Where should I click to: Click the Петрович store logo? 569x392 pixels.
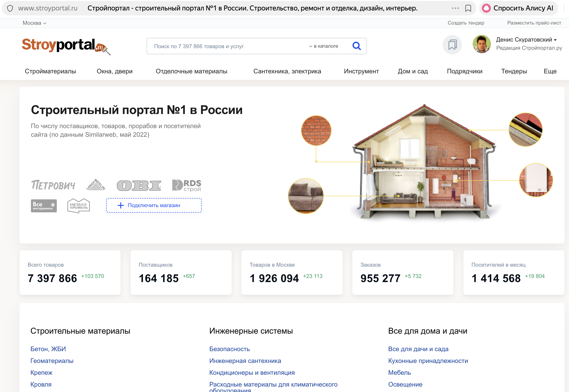53,185
